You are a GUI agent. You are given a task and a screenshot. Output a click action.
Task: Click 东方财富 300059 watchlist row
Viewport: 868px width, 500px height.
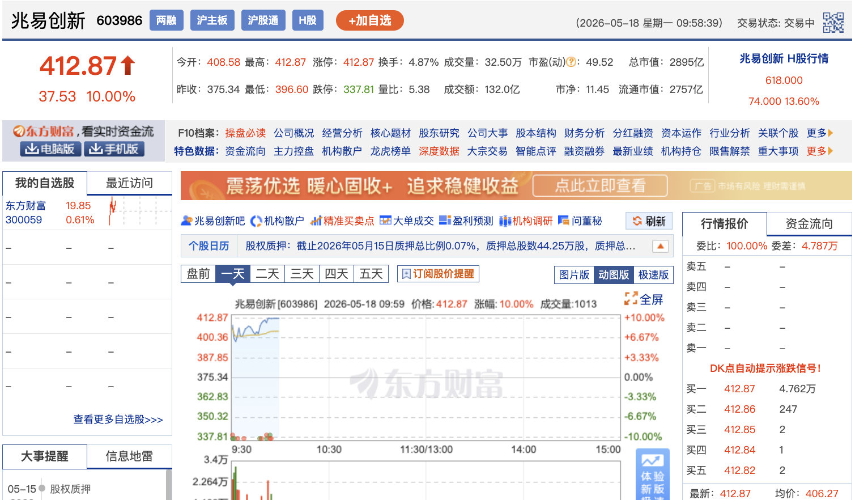coord(87,213)
